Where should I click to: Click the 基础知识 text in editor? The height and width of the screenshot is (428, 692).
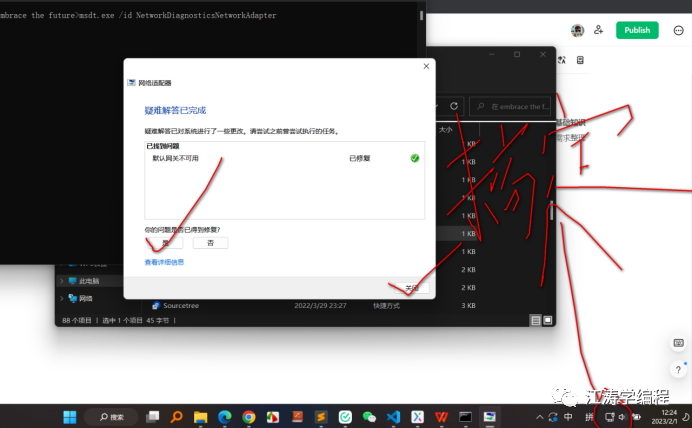pyautogui.click(x=571, y=122)
